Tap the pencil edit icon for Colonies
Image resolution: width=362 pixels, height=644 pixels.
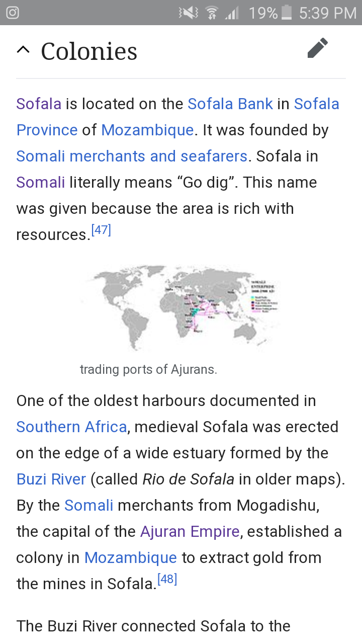tap(318, 48)
